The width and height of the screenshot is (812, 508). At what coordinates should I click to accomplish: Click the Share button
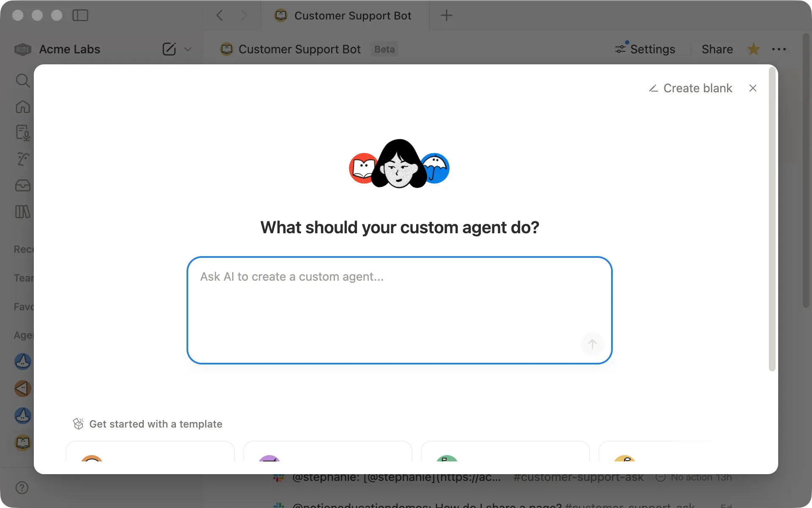(x=717, y=49)
